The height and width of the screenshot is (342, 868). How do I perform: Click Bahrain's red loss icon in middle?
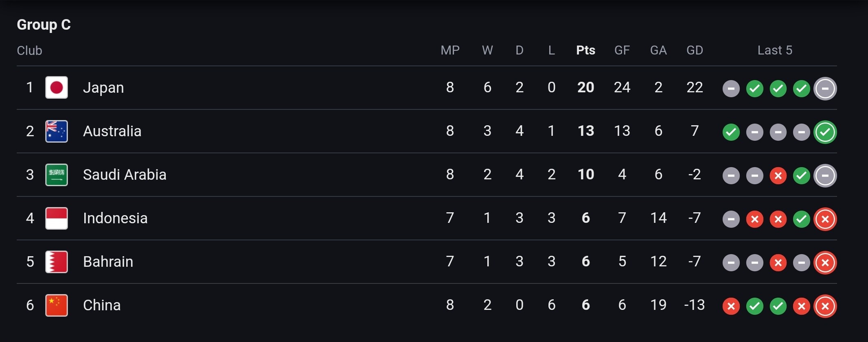pos(778,263)
